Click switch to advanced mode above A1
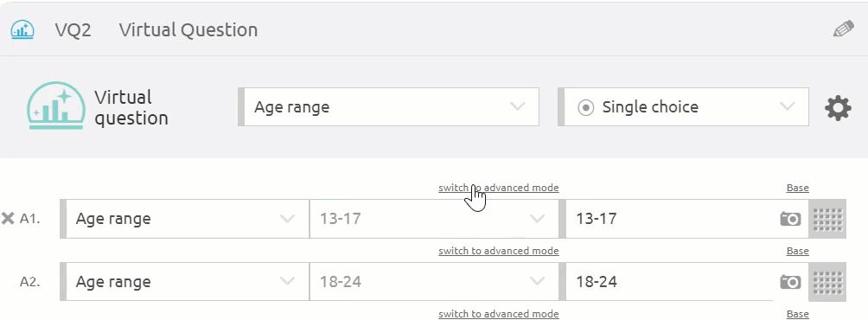 point(499,188)
